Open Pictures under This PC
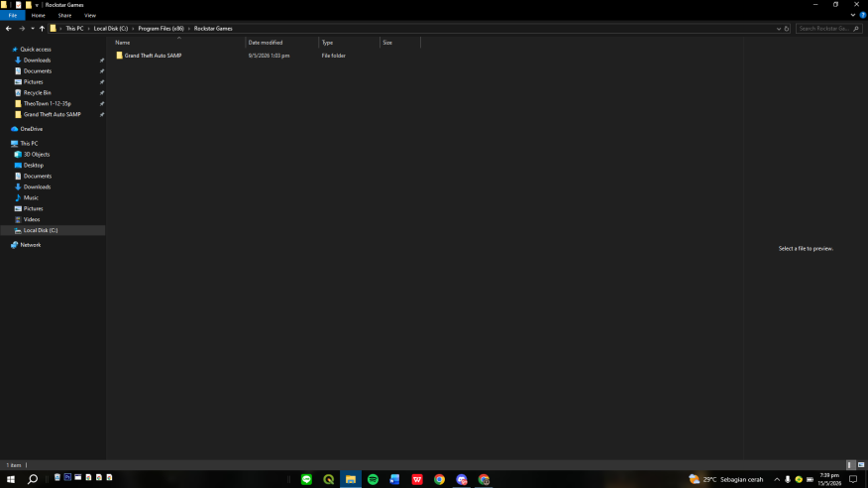 click(34, 209)
